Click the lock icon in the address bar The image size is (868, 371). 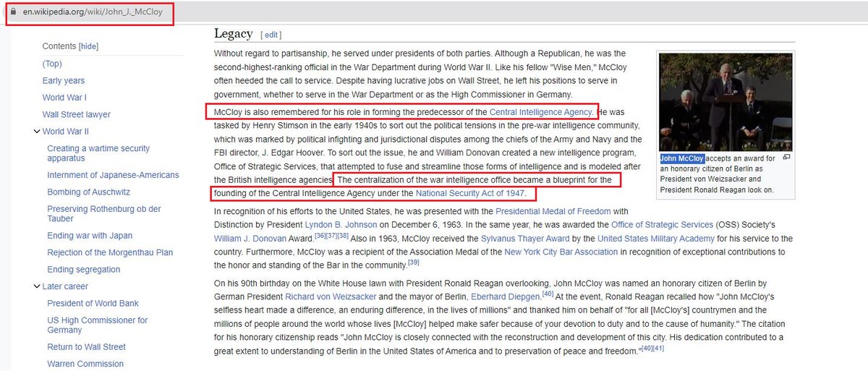[13, 12]
